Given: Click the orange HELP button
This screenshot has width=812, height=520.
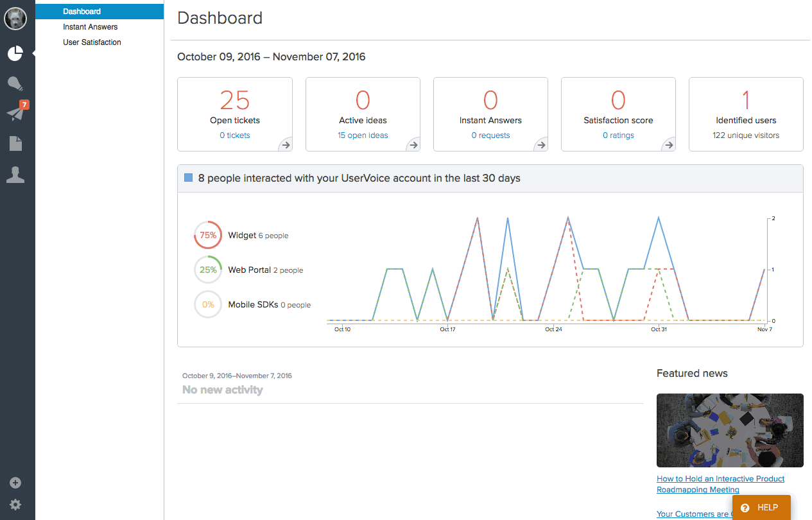Looking at the screenshot, I should click(761, 507).
